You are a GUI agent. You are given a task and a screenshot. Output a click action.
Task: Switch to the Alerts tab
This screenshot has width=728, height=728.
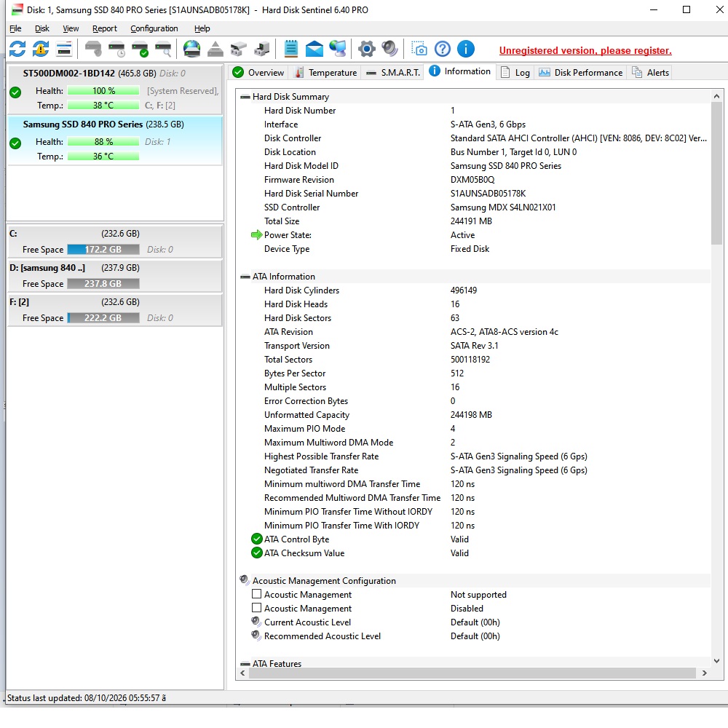[x=651, y=72]
